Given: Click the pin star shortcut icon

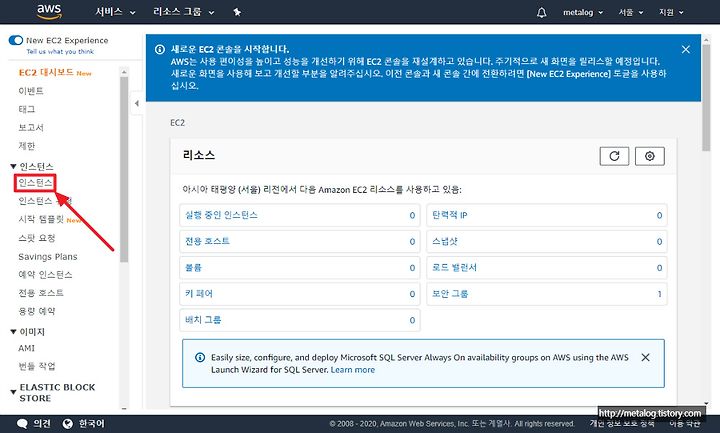Looking at the screenshot, I should click(237, 12).
